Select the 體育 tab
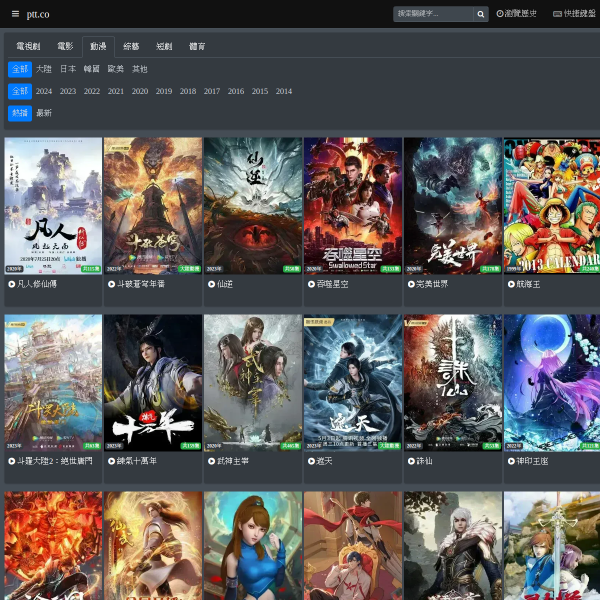The width and height of the screenshot is (600, 600). tap(197, 46)
